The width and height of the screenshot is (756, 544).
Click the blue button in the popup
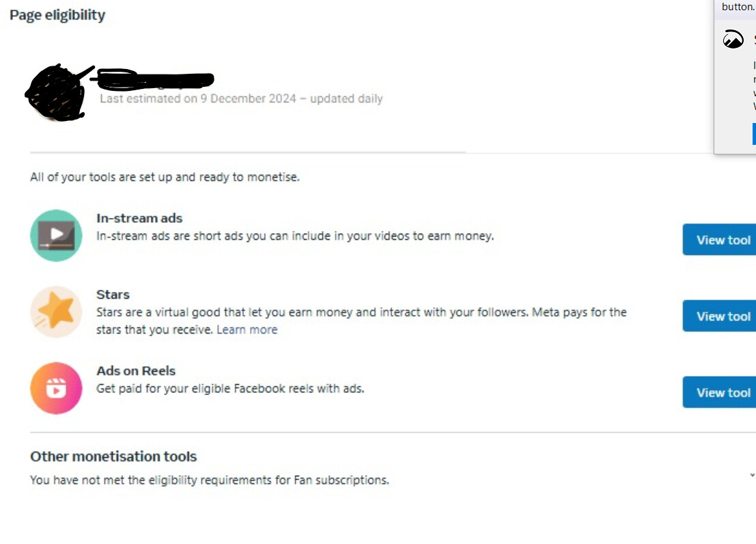click(x=754, y=134)
